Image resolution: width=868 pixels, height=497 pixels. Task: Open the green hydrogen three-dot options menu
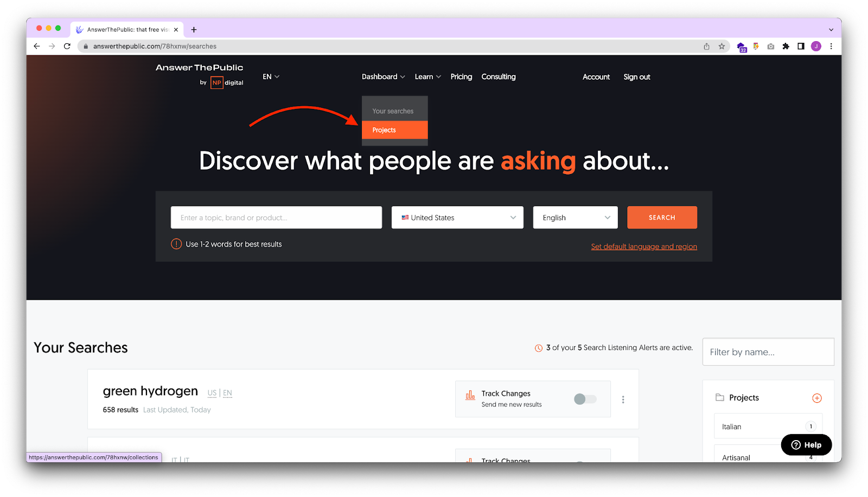coord(623,399)
